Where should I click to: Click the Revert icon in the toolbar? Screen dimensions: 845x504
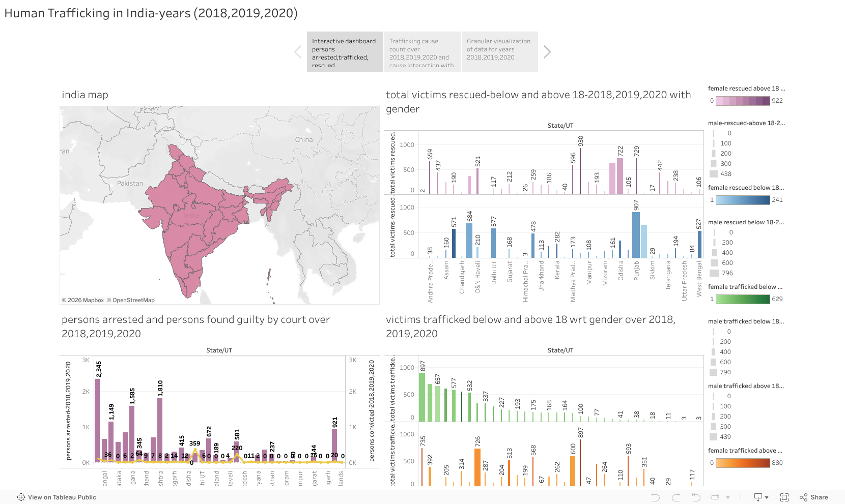tap(696, 497)
